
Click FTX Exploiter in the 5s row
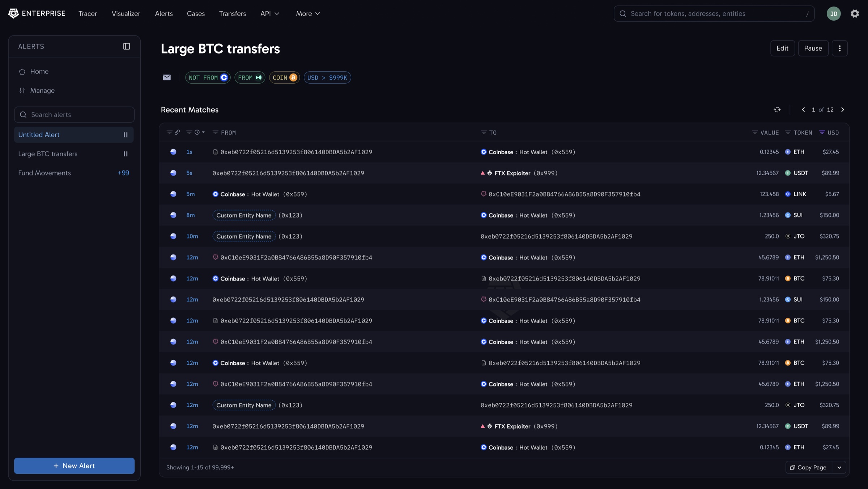pyautogui.click(x=512, y=173)
